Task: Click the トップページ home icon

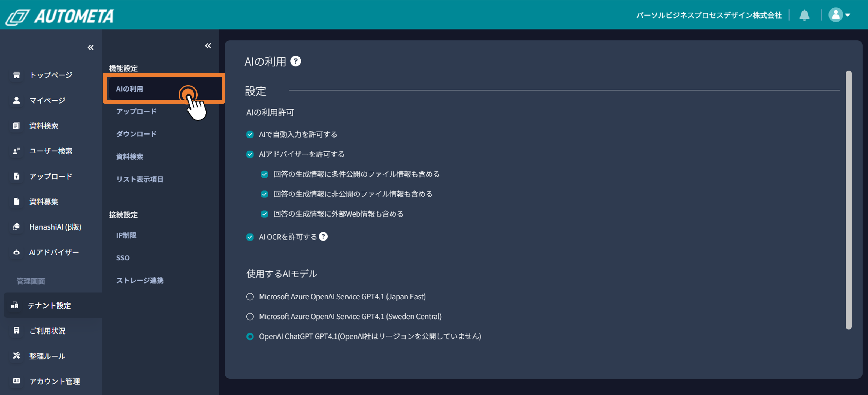Action: point(17,75)
